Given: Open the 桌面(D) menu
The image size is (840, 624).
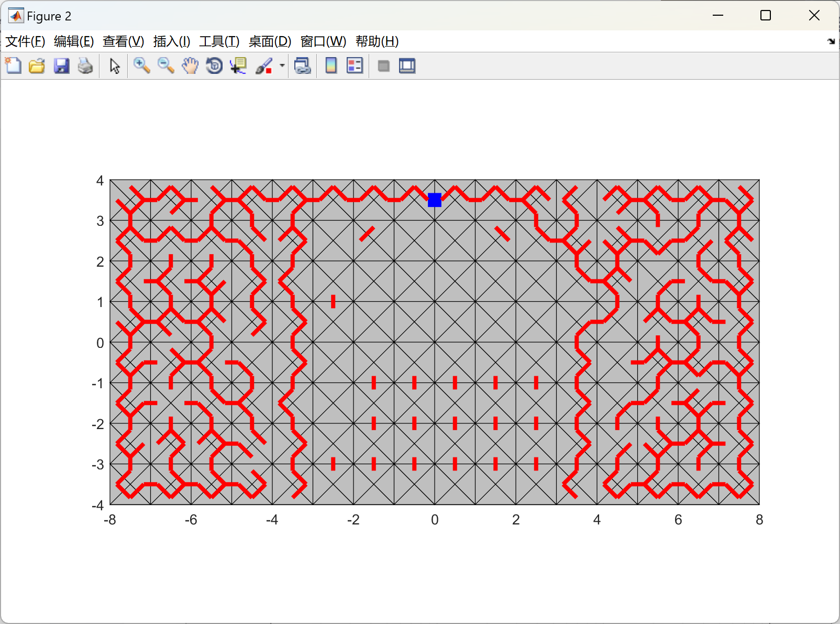Looking at the screenshot, I should (270, 41).
